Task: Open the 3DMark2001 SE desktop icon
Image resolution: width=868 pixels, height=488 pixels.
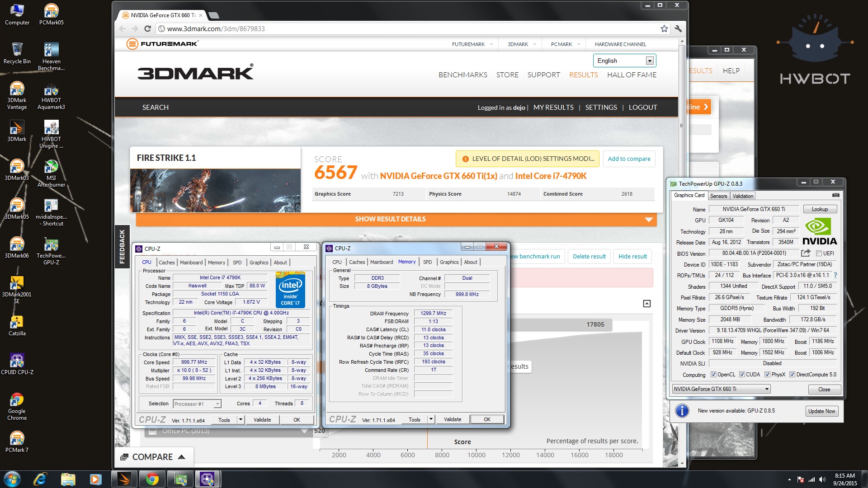Action: coord(17,290)
